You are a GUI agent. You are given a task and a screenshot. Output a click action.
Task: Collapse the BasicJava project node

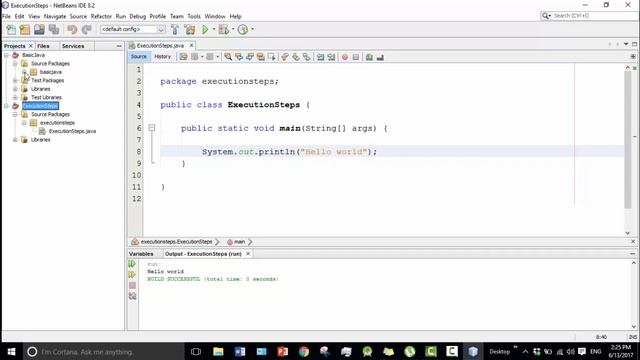coord(7,55)
